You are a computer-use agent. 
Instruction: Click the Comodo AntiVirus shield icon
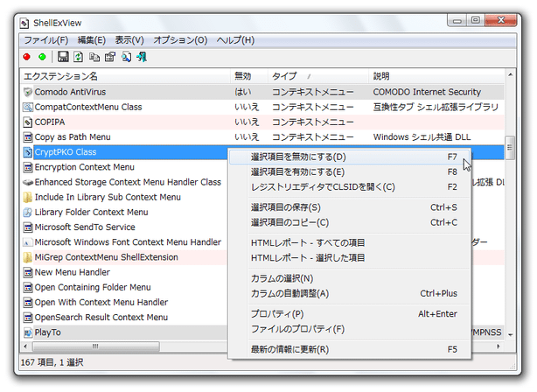point(28,92)
